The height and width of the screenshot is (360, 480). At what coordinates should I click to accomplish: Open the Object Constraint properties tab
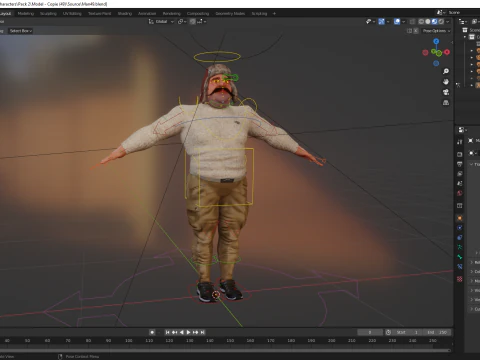coord(460,237)
